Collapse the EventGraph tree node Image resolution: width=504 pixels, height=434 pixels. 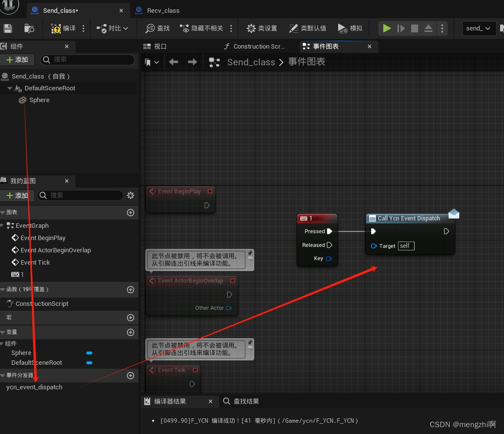tap(2, 226)
